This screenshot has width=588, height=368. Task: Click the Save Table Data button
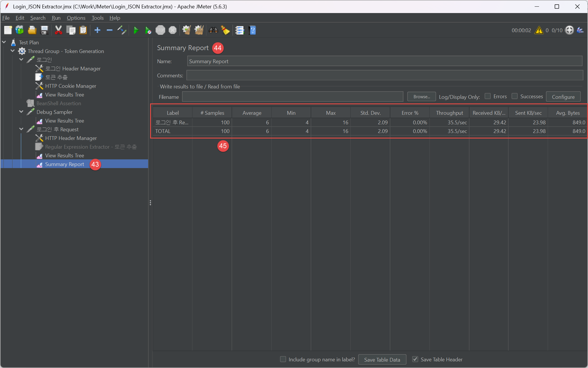pos(382,360)
